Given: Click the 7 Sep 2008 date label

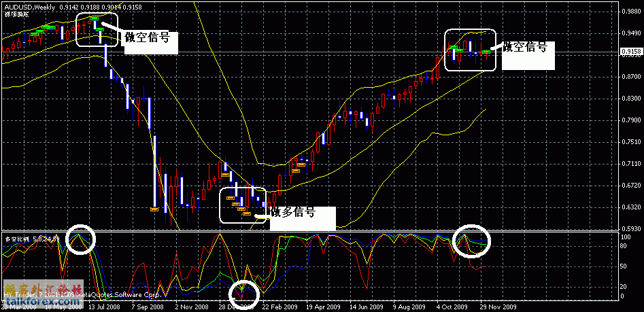Looking at the screenshot, I should [x=148, y=307].
